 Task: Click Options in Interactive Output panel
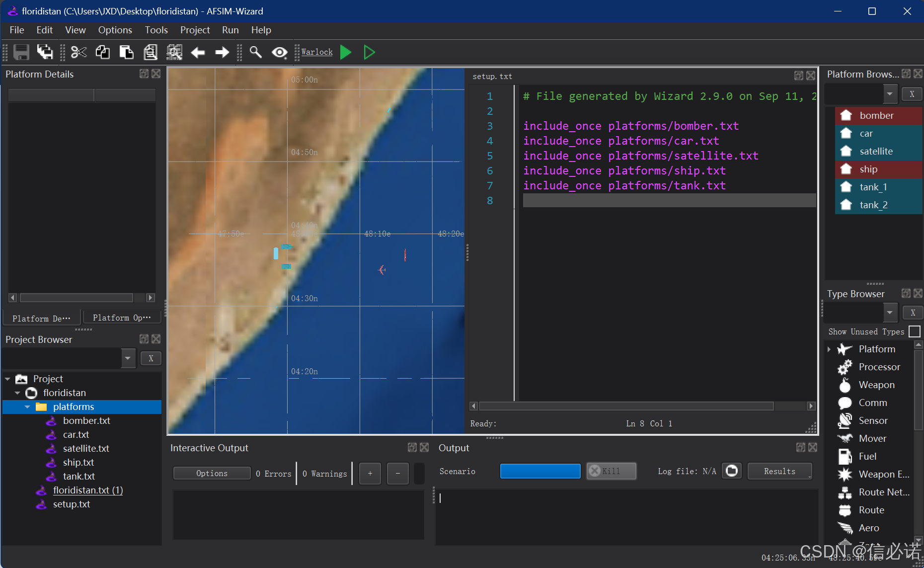coord(212,474)
